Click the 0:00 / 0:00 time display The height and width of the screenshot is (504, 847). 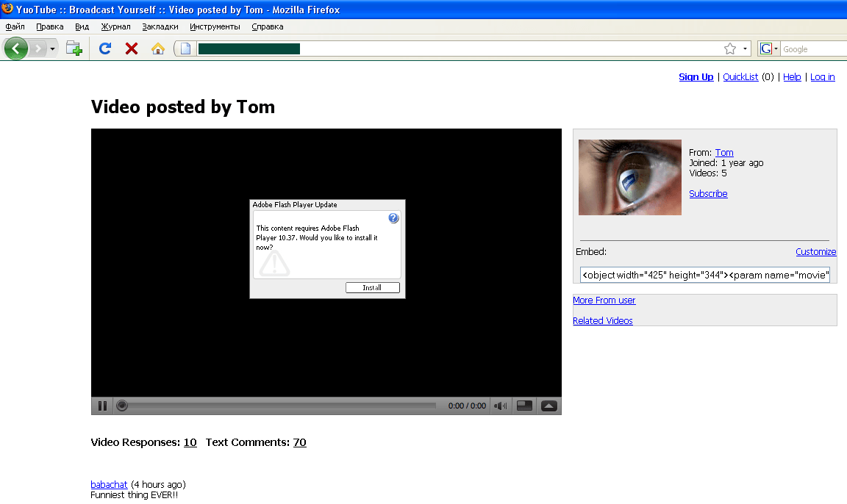(x=467, y=406)
